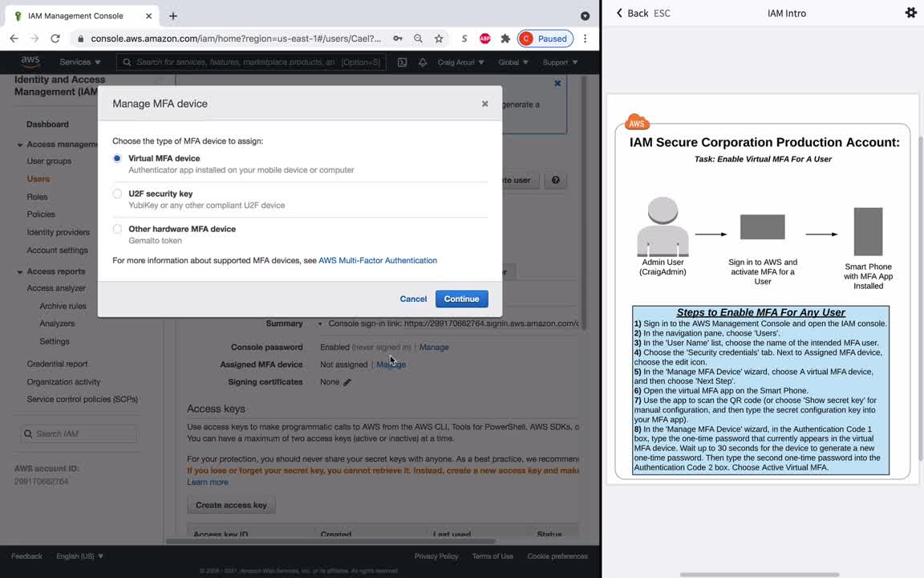Close the Manage MFA device dialog via X
The image size is (924, 578).
pyautogui.click(x=485, y=104)
